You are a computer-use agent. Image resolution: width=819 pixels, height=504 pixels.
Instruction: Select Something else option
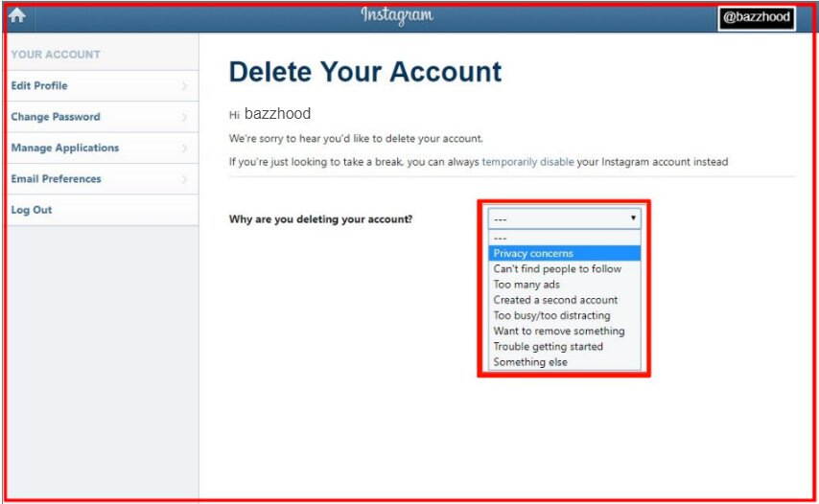click(x=564, y=362)
